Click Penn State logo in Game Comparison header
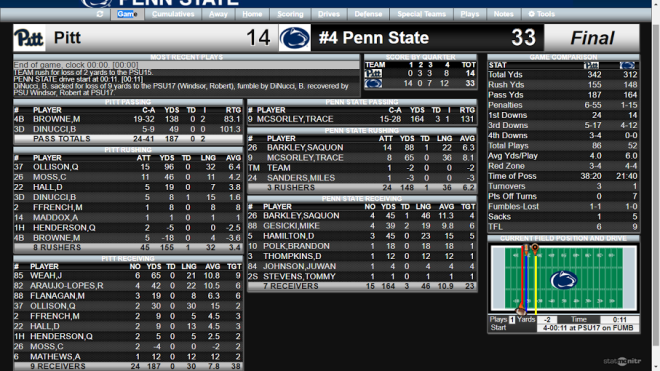The height and width of the screenshot is (371, 660). 627,65
